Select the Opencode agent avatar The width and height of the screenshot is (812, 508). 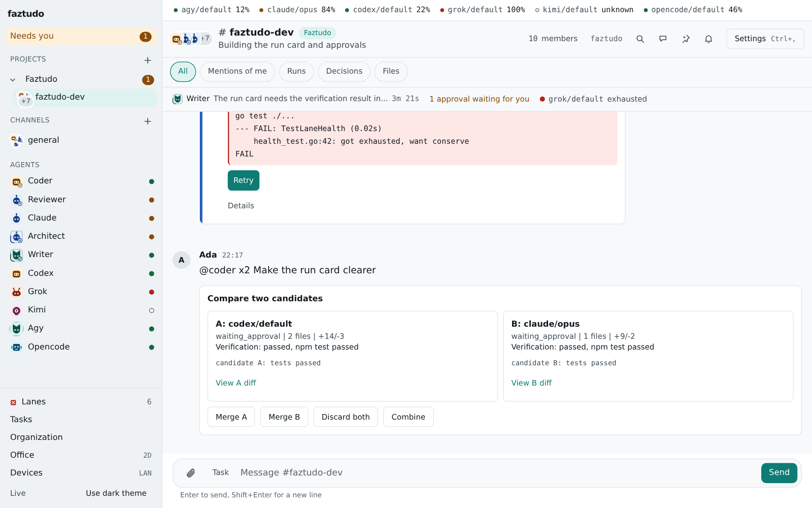17,347
